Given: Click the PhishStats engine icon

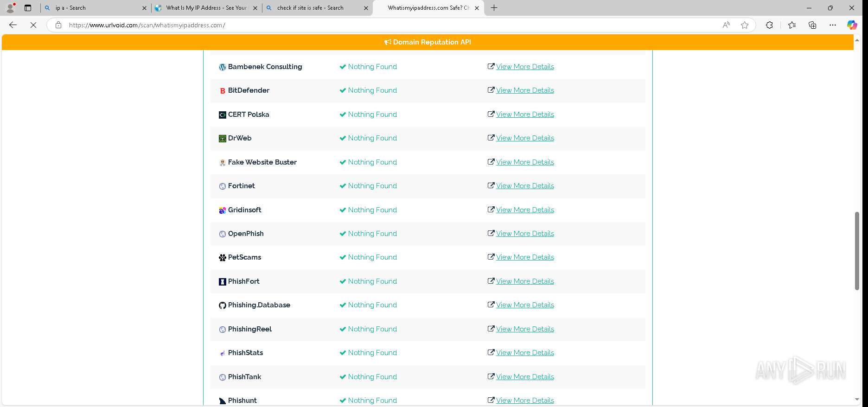Looking at the screenshot, I should [223, 353].
